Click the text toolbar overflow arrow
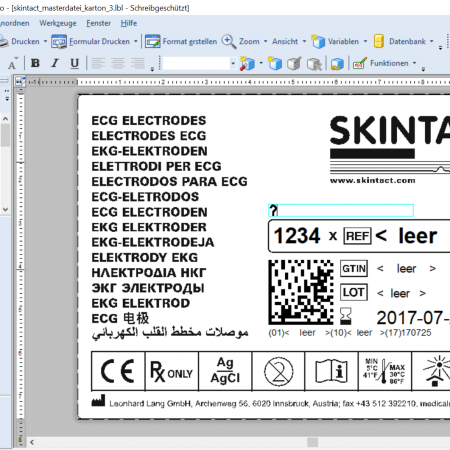This screenshot has height=450, width=450. pos(152,69)
